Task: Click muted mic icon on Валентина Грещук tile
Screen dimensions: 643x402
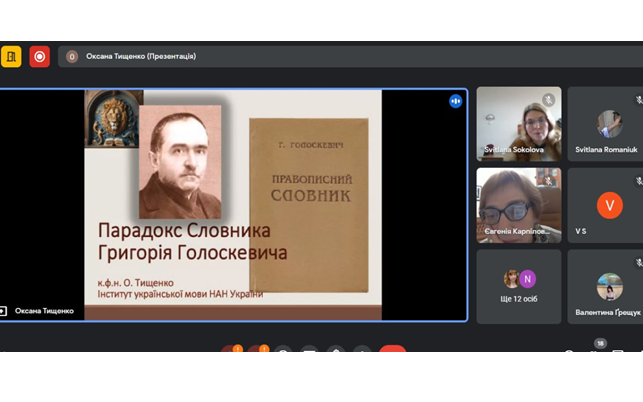Action: pos(638,263)
